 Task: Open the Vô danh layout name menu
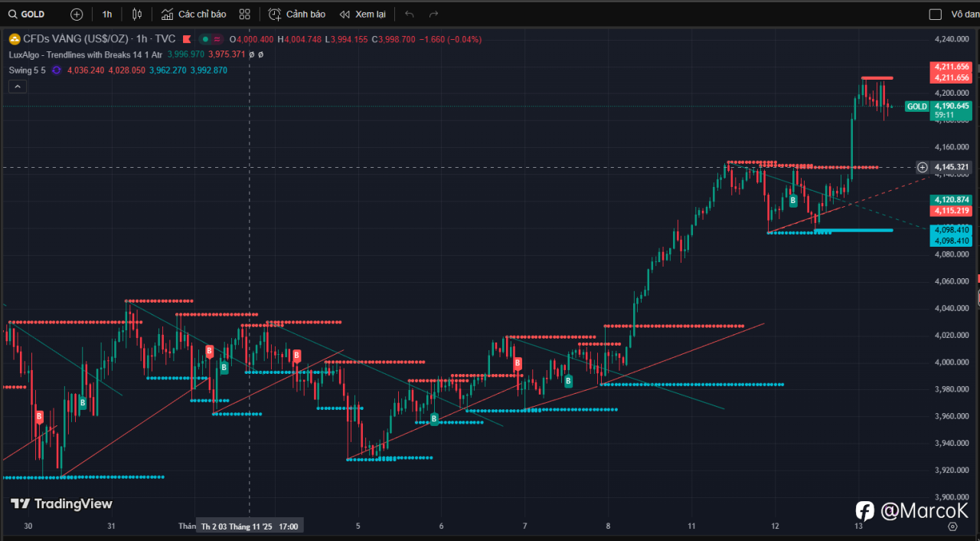(965, 14)
